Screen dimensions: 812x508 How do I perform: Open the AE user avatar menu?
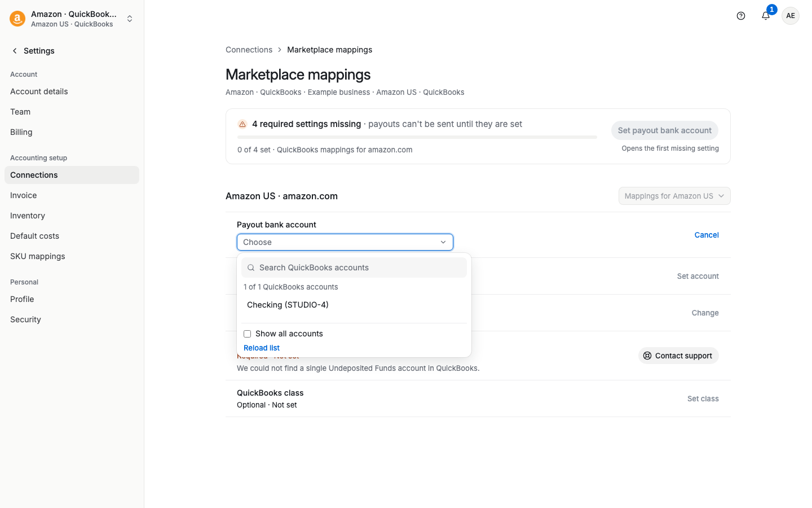click(x=791, y=16)
